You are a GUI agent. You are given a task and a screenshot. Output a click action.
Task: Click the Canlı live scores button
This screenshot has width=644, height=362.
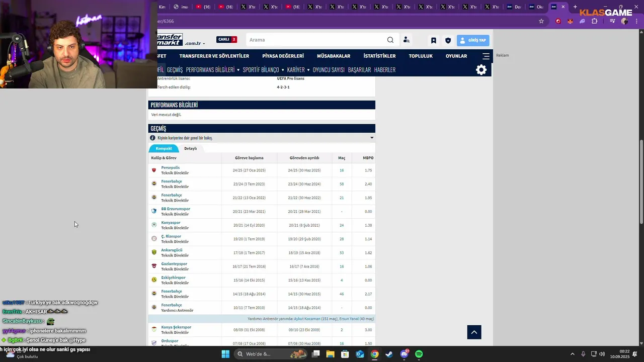[x=226, y=40]
